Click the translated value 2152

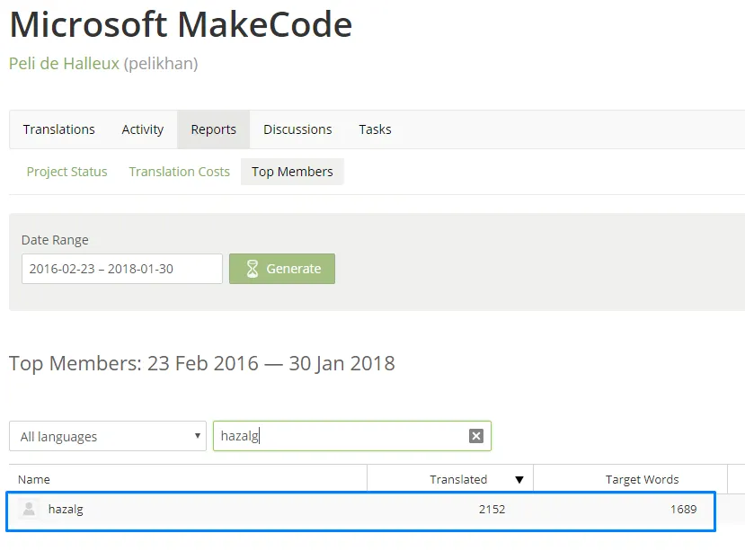492,509
